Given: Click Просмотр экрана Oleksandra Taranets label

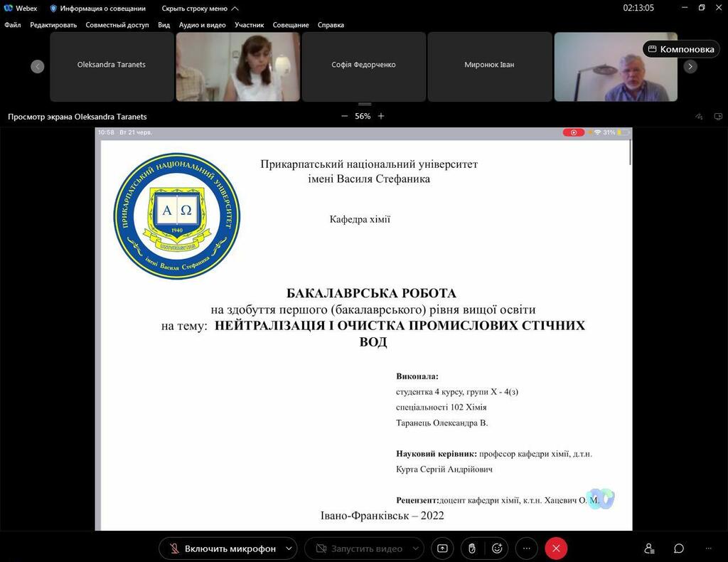Looking at the screenshot, I should point(77,117).
